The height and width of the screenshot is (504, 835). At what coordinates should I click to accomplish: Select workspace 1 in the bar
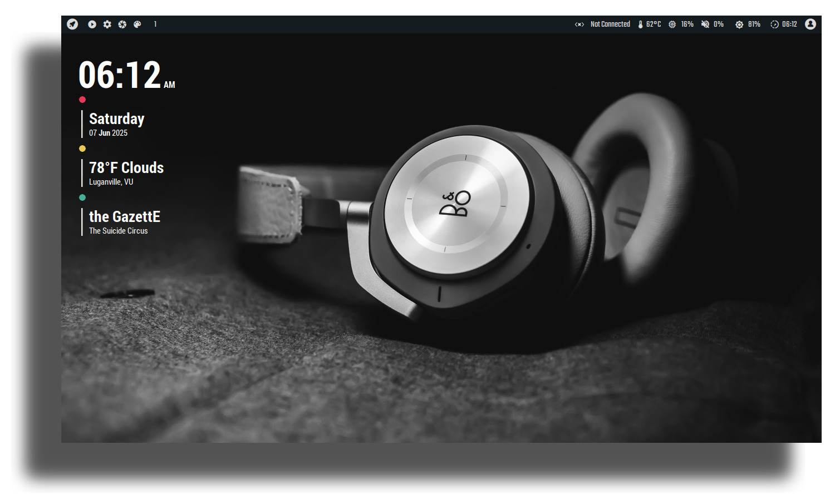click(155, 24)
